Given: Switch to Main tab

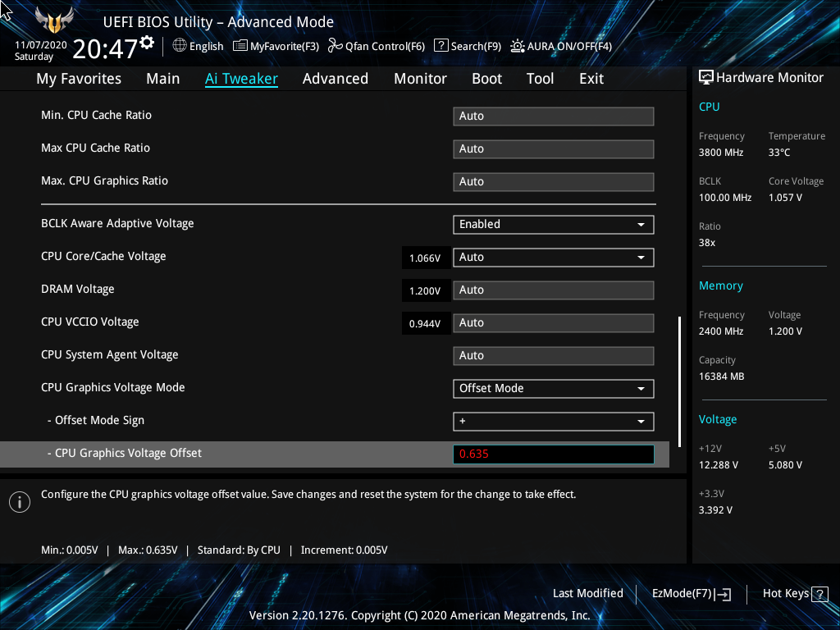Looking at the screenshot, I should click(163, 79).
